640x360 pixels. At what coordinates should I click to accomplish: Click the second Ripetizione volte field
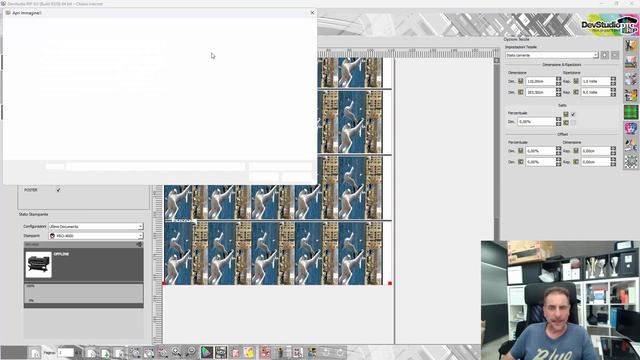point(596,92)
